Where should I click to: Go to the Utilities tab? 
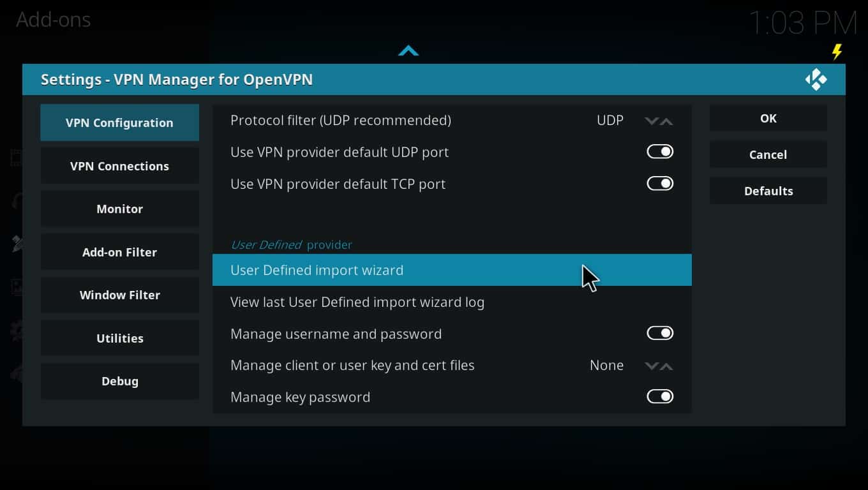[x=120, y=338]
